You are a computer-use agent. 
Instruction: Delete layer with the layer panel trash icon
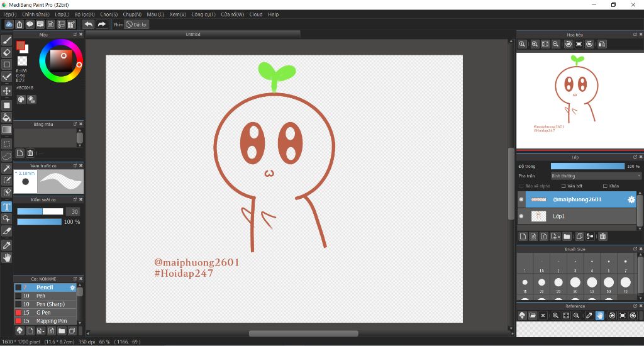tap(602, 237)
